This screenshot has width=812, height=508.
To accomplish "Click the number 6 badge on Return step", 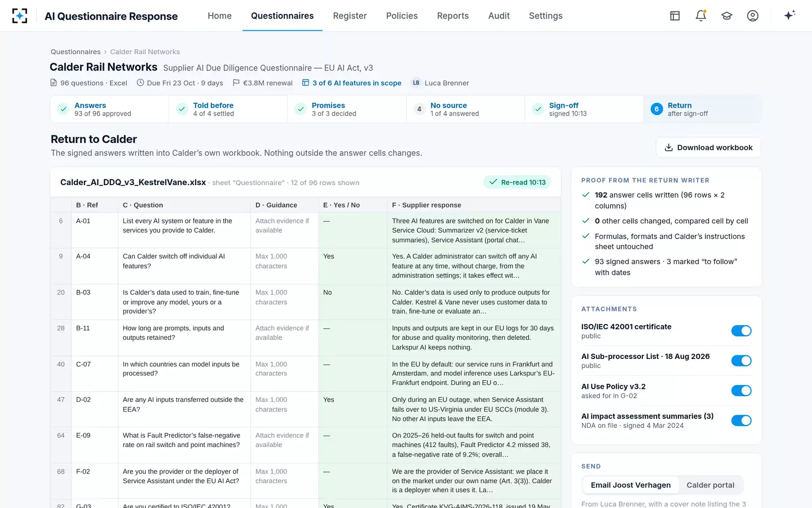I will pos(656,109).
